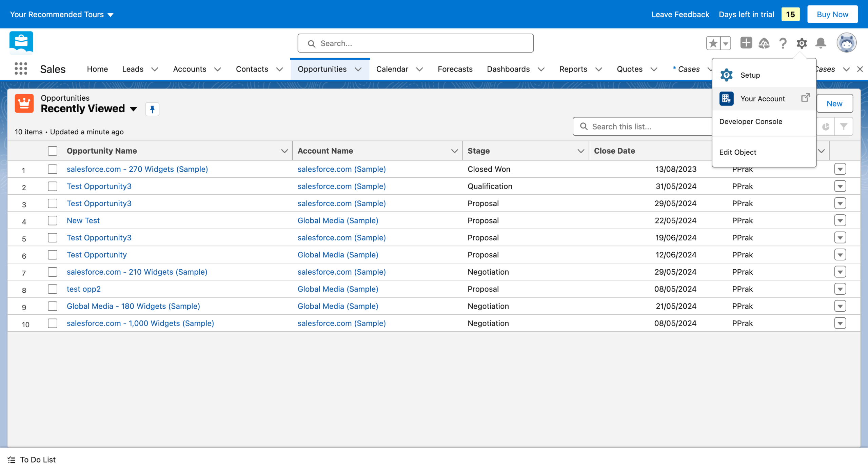Open the Global Media account link in row 9
Screen dimensions: 868x471
[x=338, y=306]
